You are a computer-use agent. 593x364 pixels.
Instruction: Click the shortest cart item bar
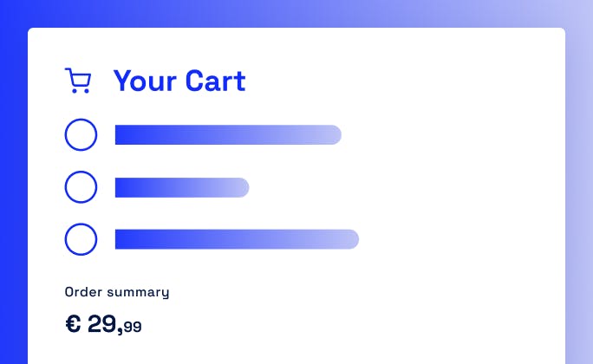pyautogui.click(x=182, y=187)
